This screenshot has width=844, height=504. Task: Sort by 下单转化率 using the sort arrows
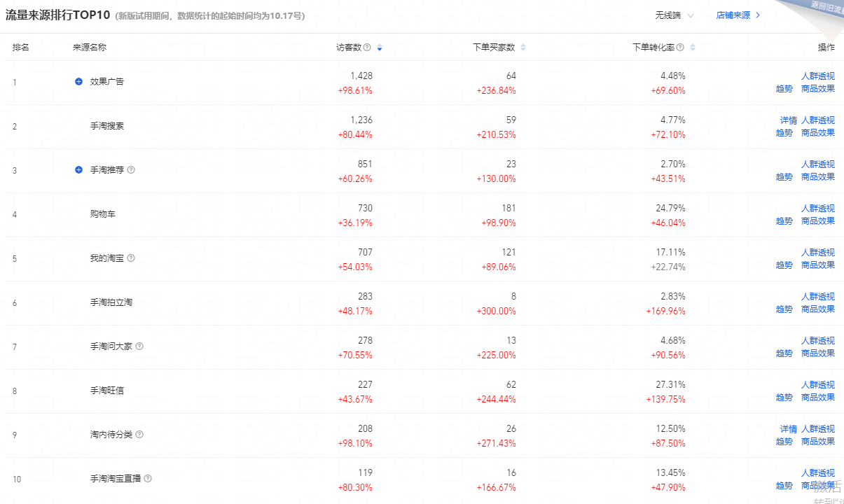click(693, 48)
